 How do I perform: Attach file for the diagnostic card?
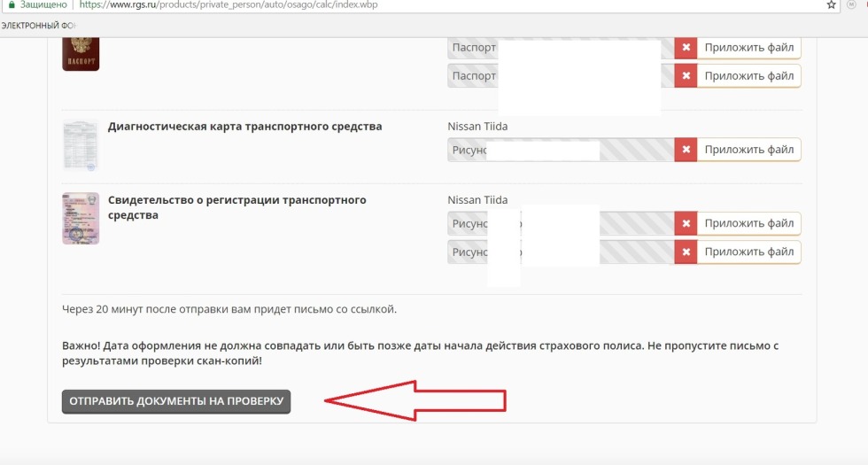[x=748, y=150]
